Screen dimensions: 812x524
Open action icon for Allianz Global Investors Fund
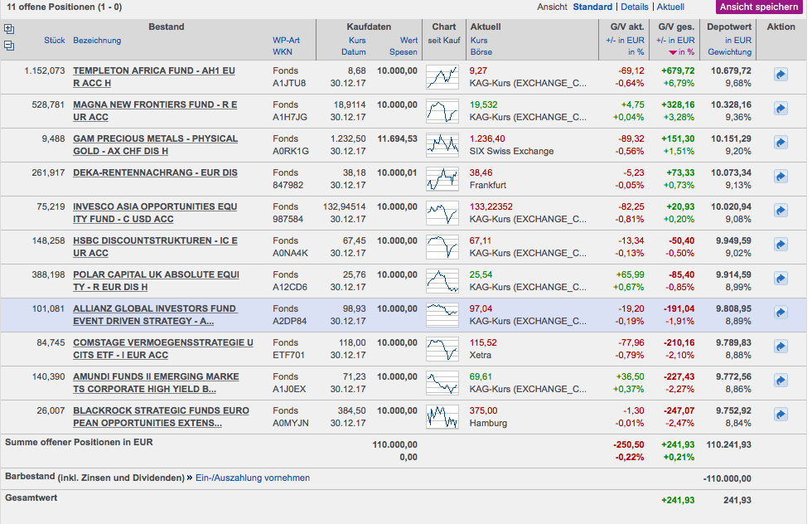click(781, 313)
